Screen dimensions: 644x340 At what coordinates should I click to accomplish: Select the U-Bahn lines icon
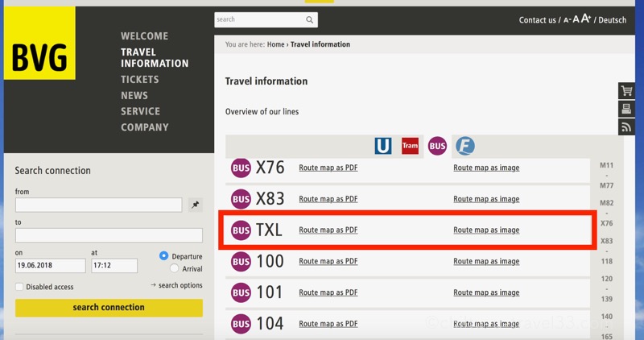tap(383, 146)
